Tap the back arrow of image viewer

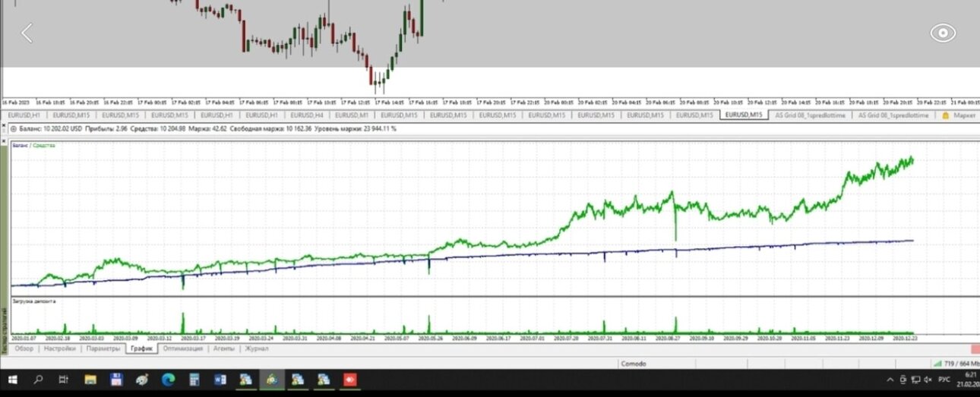tap(27, 33)
